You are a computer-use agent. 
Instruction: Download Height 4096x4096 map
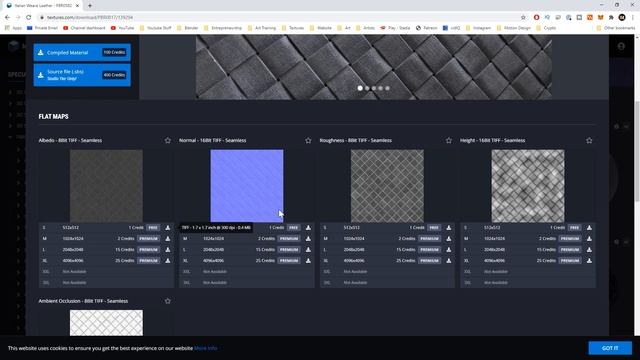(x=589, y=261)
